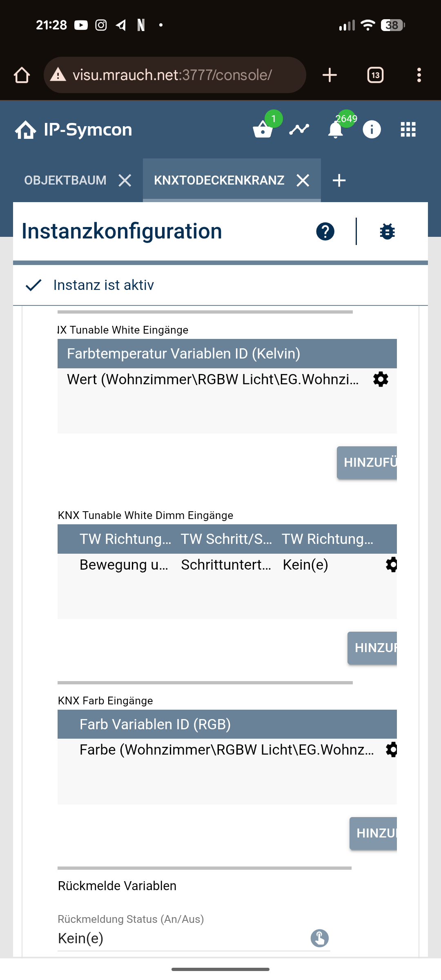Open notifications bell with 2649 badge
The image size is (441, 980).
point(336,130)
